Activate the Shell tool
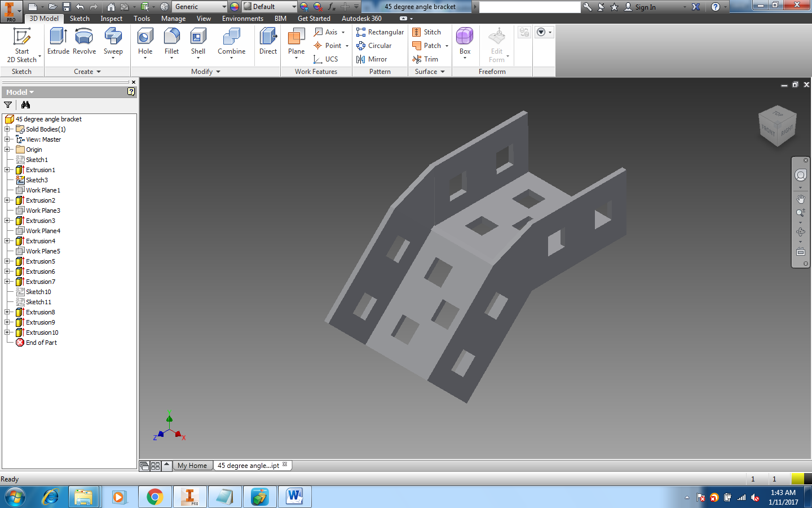Image resolution: width=812 pixels, height=508 pixels. click(x=198, y=42)
